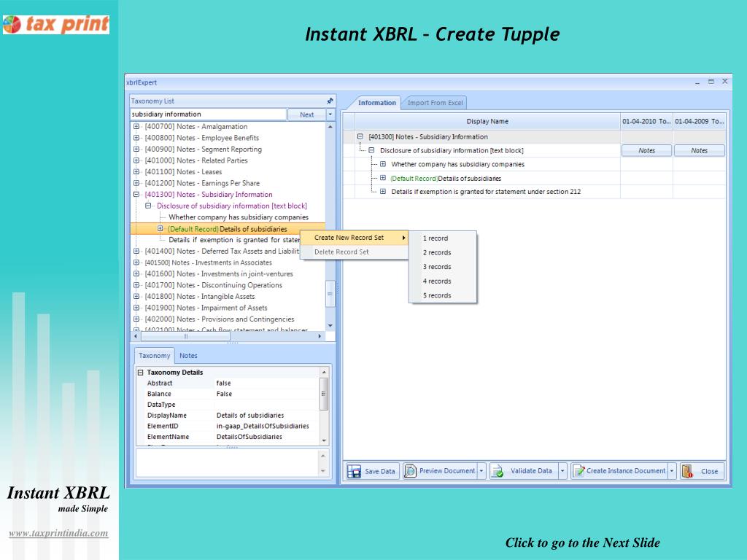
Task: Click the Save Data button
Action: (x=373, y=471)
